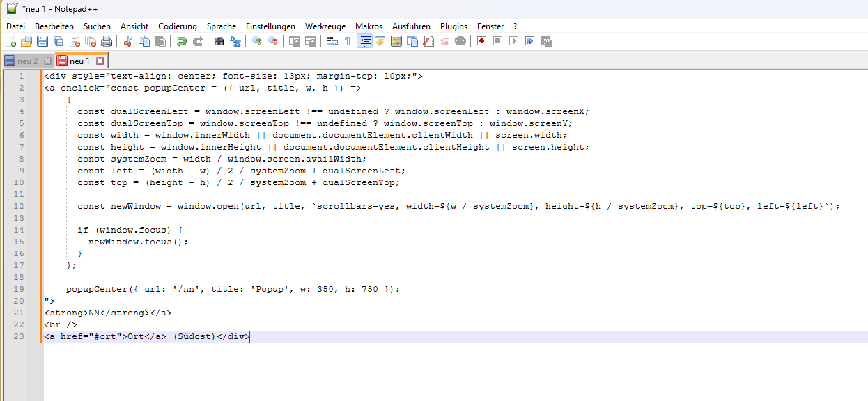The height and width of the screenshot is (401, 868).
Task: Click the Play Macro toolbar button
Action: coord(513,42)
